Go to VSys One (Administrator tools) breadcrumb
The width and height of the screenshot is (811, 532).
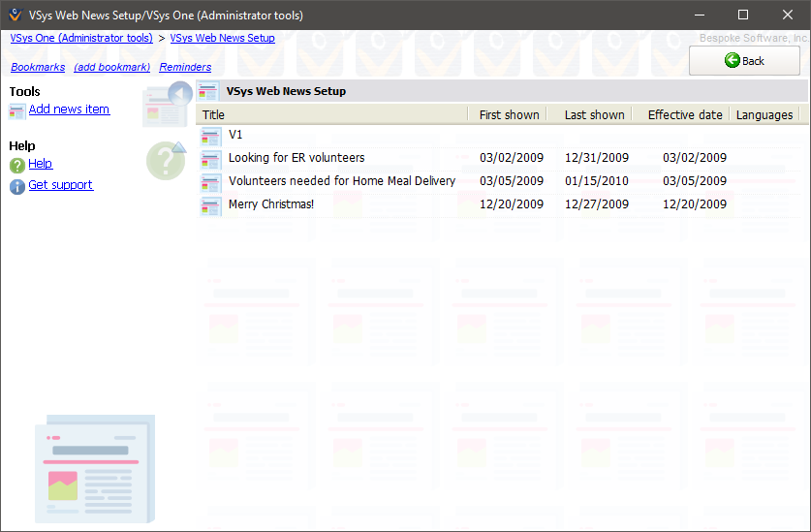pos(81,39)
